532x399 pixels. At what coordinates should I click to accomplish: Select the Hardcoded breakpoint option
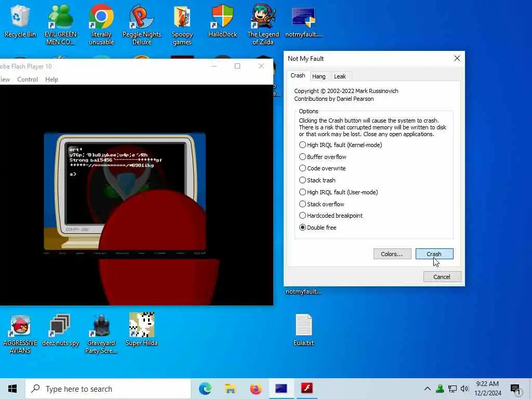331,216
